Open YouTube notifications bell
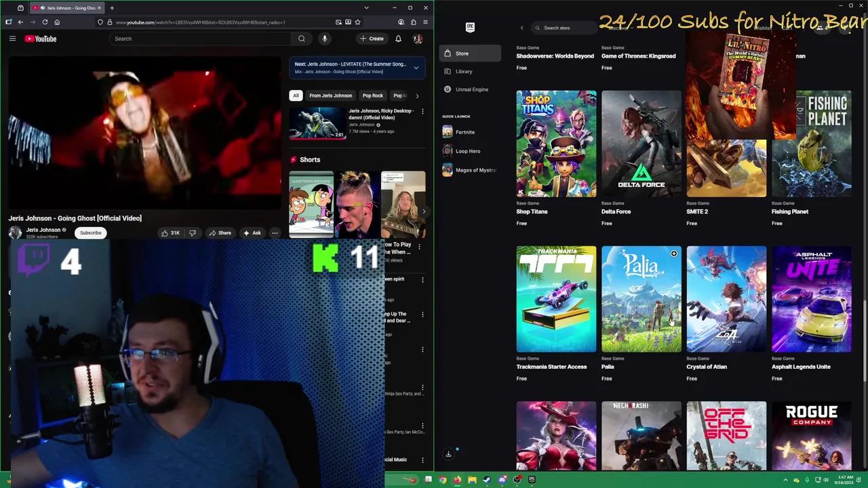Image resolution: width=868 pixels, height=488 pixels. (x=398, y=39)
